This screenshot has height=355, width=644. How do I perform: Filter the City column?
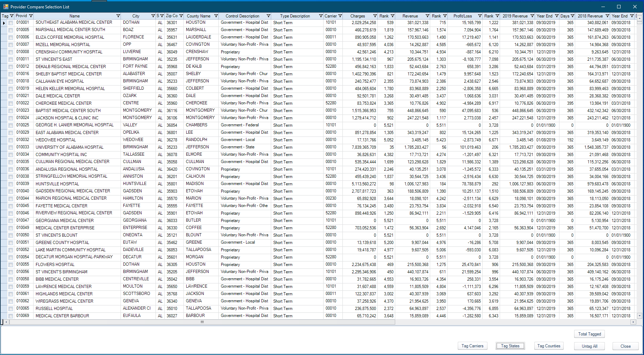[x=153, y=16]
